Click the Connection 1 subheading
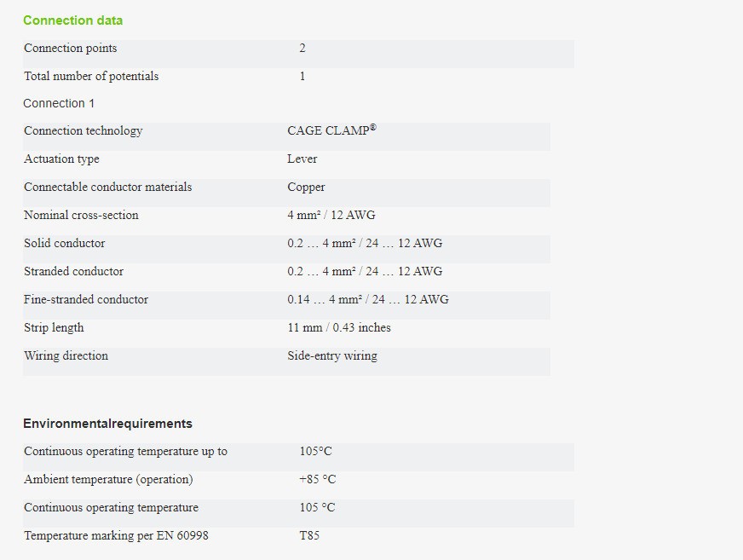This screenshot has width=743, height=560. (x=59, y=103)
